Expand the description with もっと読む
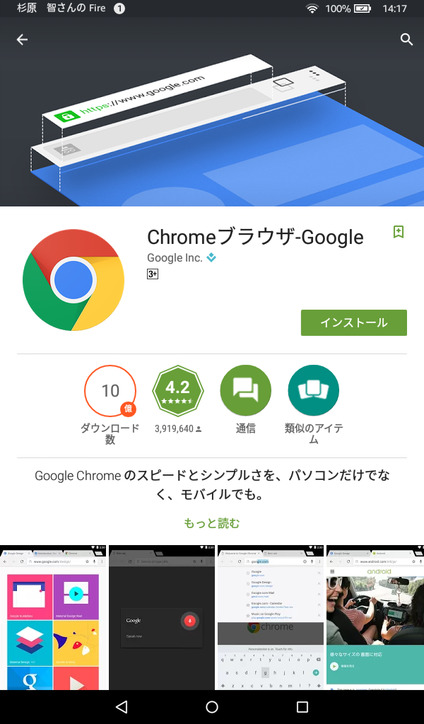The height and width of the screenshot is (724, 424). (x=212, y=523)
